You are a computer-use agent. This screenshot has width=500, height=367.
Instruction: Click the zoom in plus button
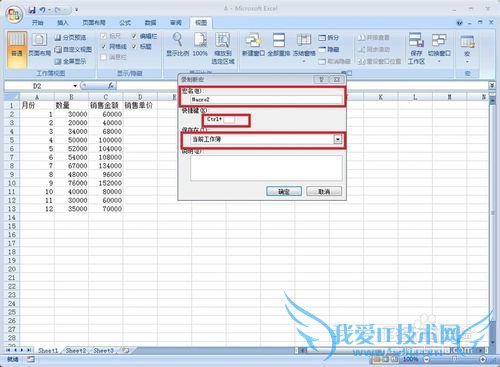[x=483, y=359]
